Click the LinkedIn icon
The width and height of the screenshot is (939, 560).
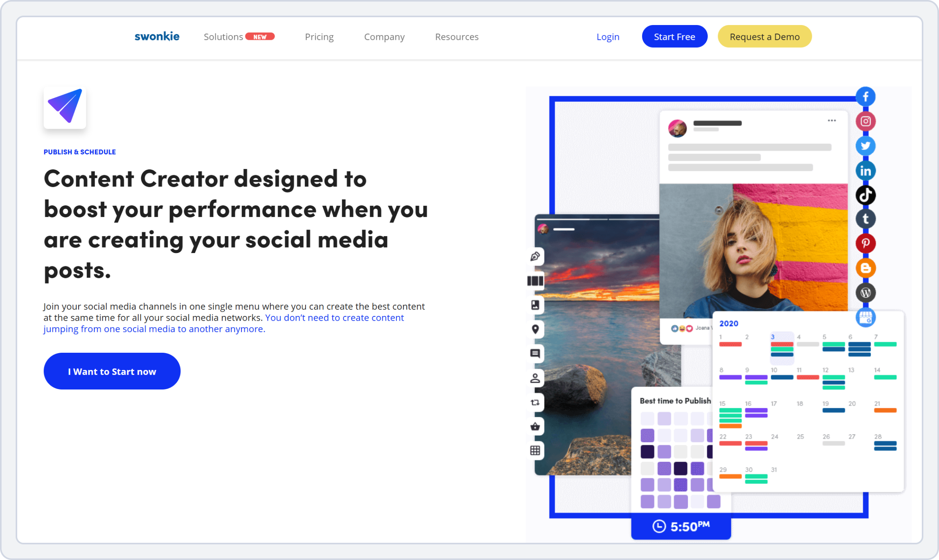point(865,171)
